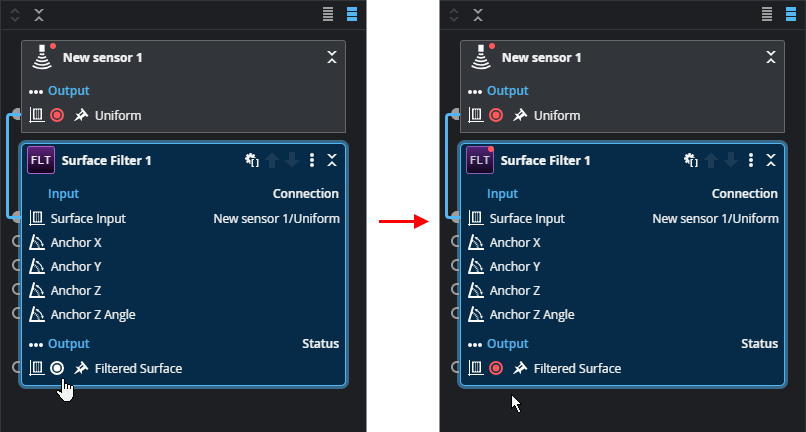The width and height of the screenshot is (806, 432).
Task: Click the Output section label of right Surface Filter
Action: pyautogui.click(x=507, y=343)
